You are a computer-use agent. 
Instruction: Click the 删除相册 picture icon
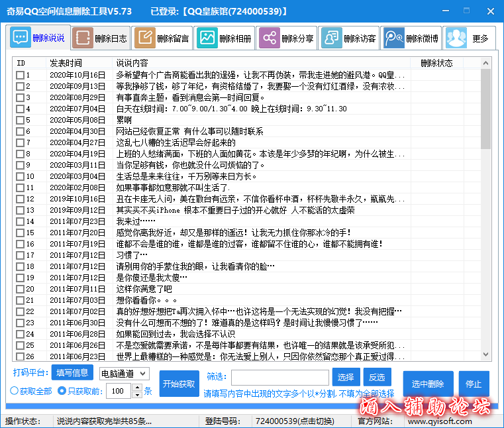click(x=207, y=38)
